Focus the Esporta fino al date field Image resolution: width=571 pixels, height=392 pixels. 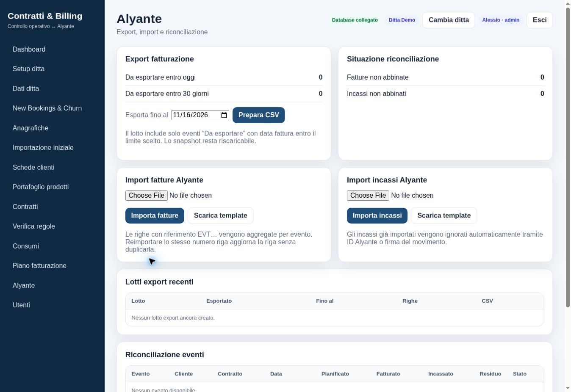pyautogui.click(x=200, y=115)
